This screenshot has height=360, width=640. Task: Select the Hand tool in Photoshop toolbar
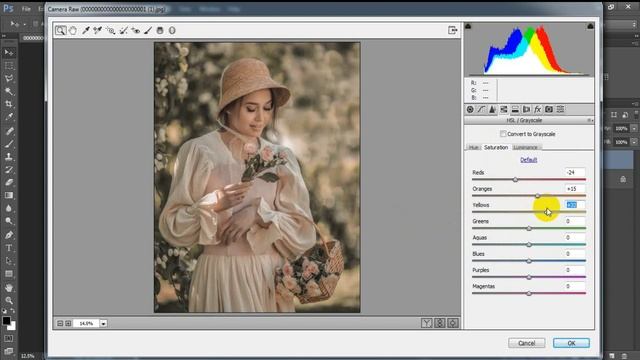9,287
